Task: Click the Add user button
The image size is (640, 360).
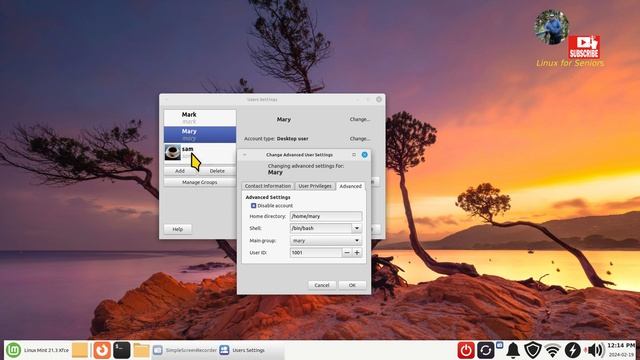Action: [180, 171]
